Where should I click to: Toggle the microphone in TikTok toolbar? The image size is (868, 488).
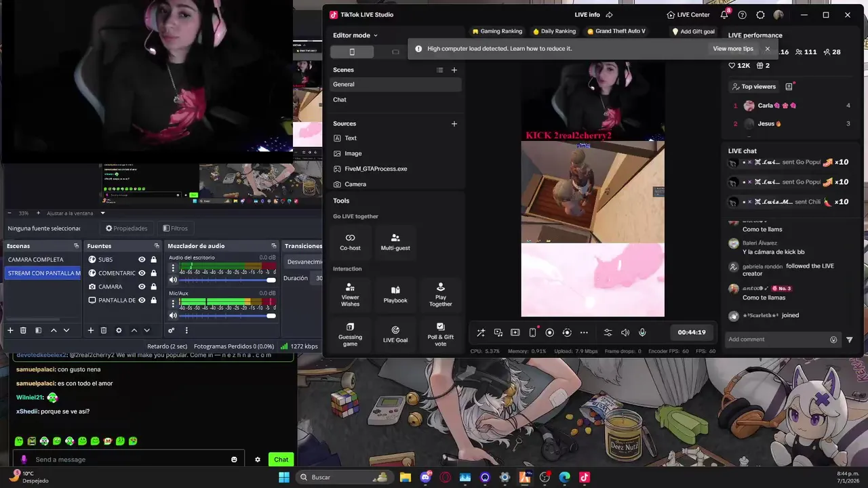(642, 332)
